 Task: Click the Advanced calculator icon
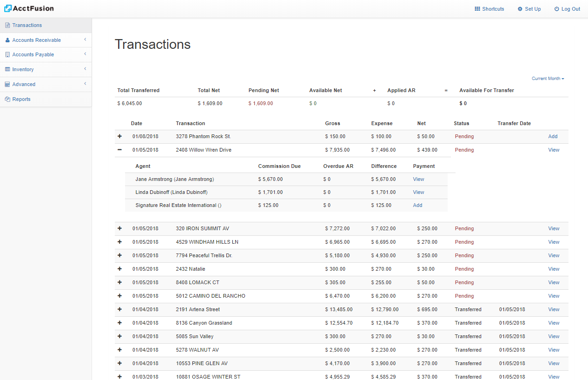pos(7,84)
